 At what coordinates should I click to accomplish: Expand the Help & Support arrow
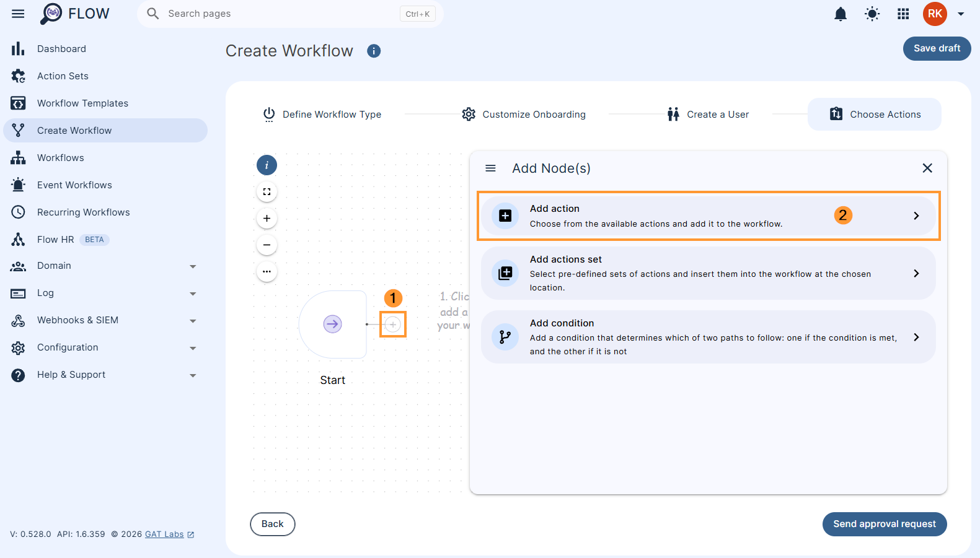tap(193, 375)
